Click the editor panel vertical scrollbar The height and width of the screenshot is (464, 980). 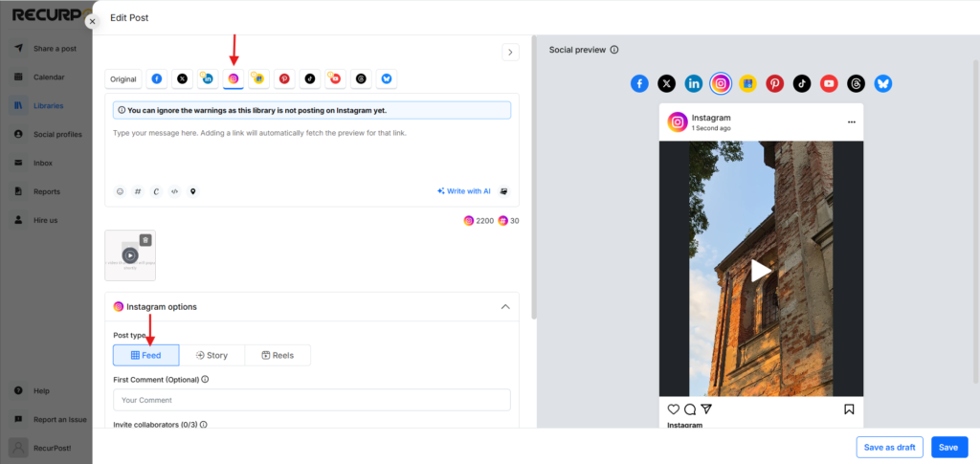(x=533, y=177)
